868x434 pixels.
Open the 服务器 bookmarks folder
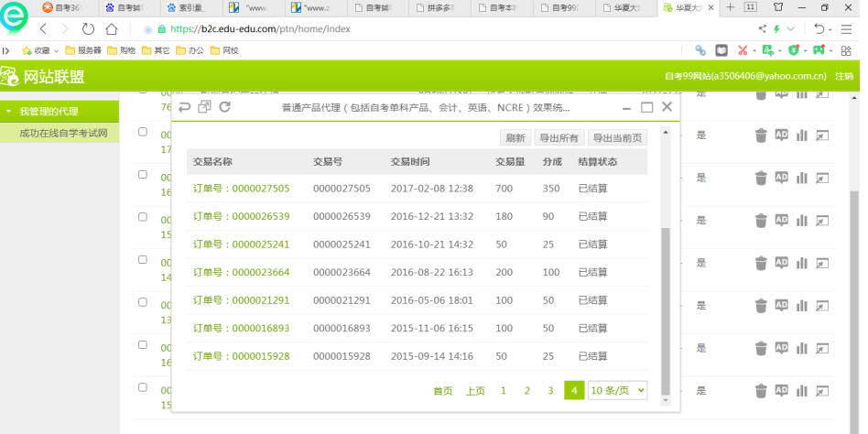point(83,50)
